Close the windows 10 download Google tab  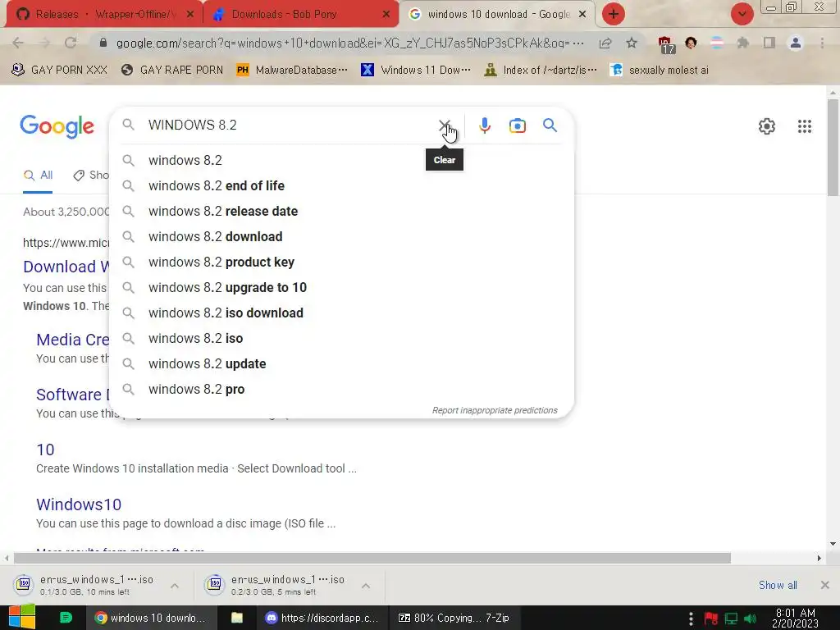pos(582,15)
